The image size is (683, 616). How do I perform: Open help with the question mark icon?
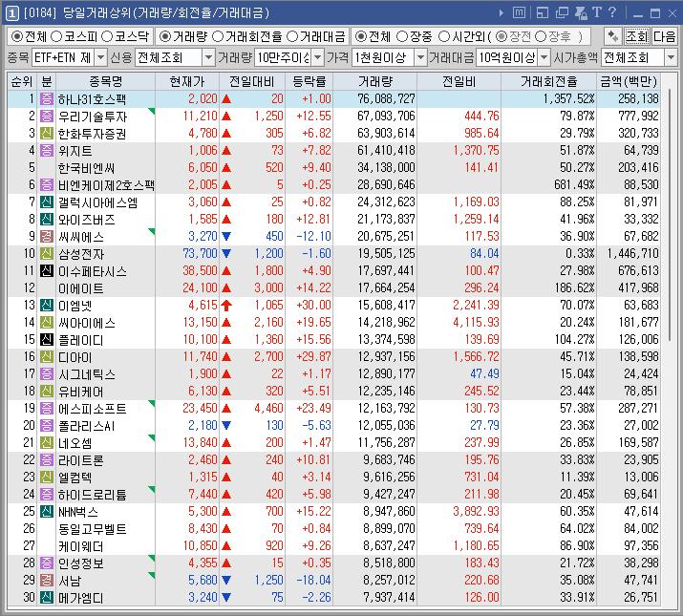pos(612,12)
